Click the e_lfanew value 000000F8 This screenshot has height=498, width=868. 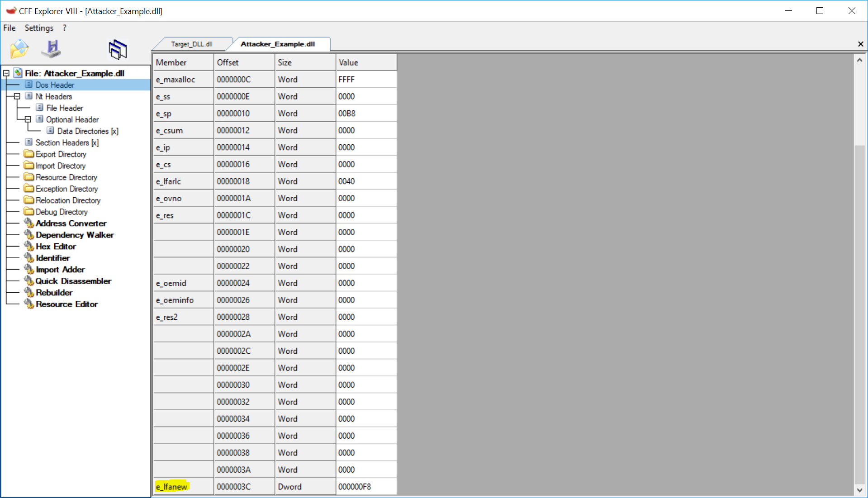click(x=366, y=487)
